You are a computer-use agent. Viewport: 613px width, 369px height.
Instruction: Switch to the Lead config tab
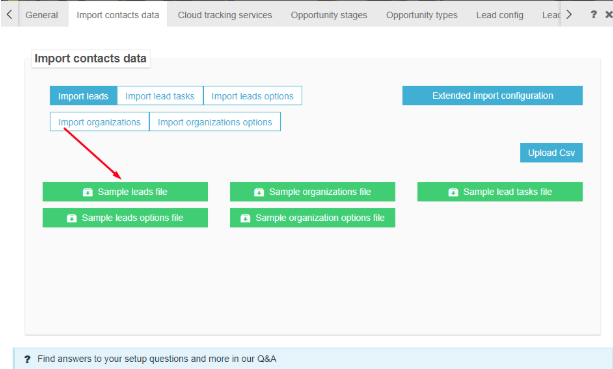pyautogui.click(x=500, y=15)
